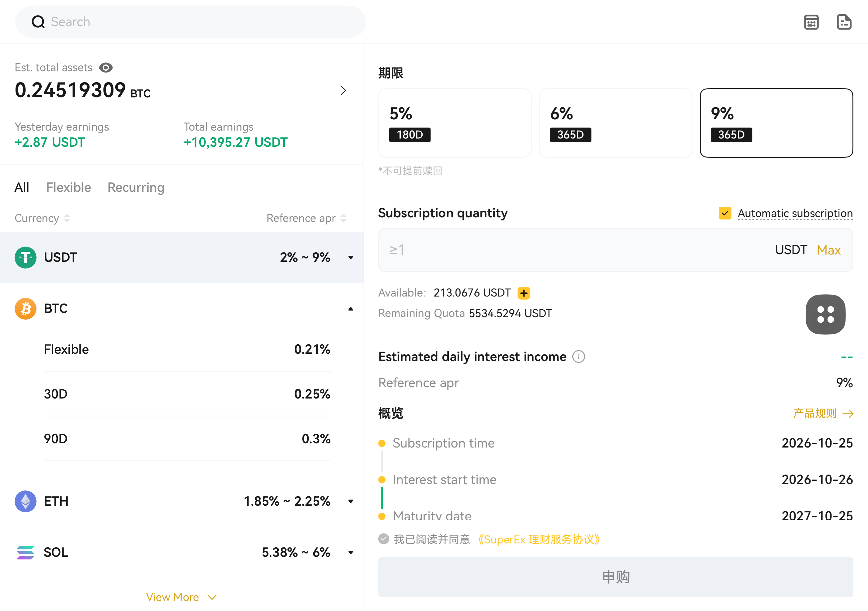868x611 pixels.
Task: Click the USDT Tether coin icon
Action: (x=25, y=257)
